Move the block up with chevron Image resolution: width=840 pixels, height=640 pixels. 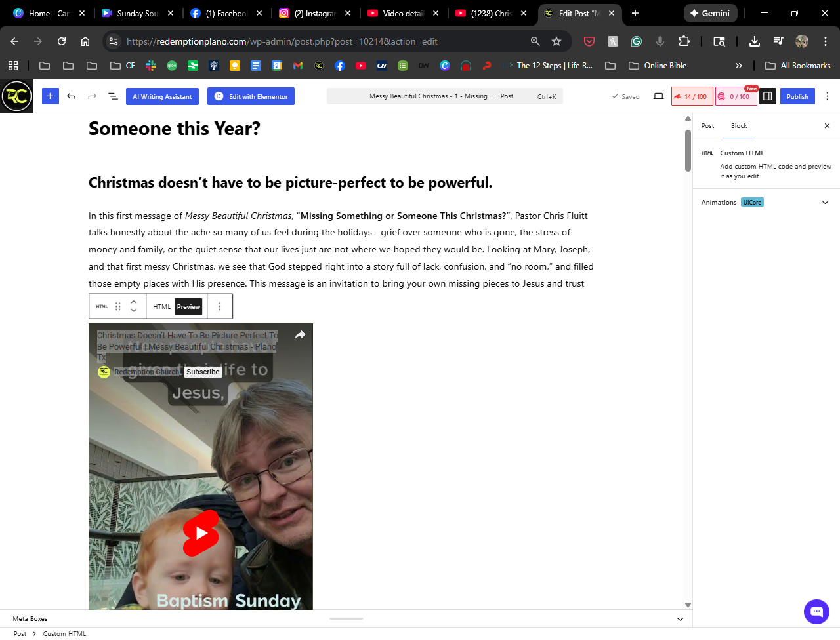134,302
